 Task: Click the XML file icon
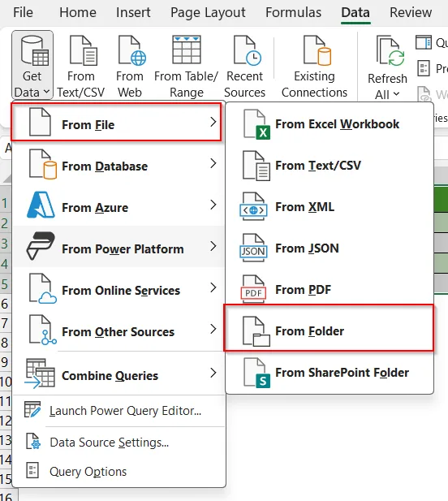click(253, 206)
